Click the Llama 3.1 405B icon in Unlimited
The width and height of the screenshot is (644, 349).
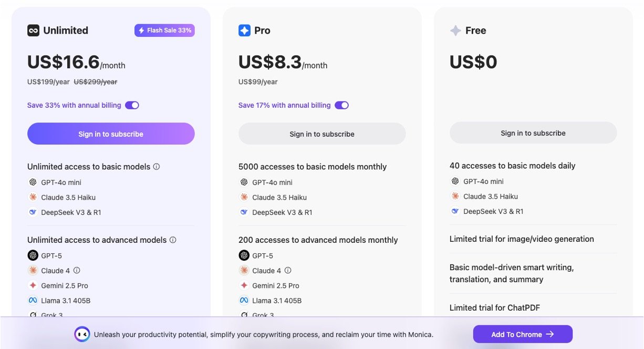coord(33,301)
